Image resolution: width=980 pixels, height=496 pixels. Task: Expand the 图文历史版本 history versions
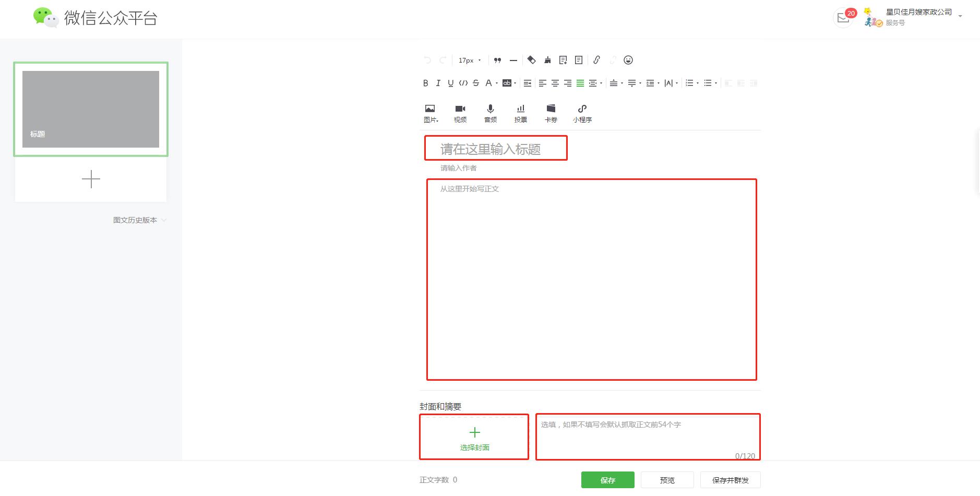[x=140, y=220]
